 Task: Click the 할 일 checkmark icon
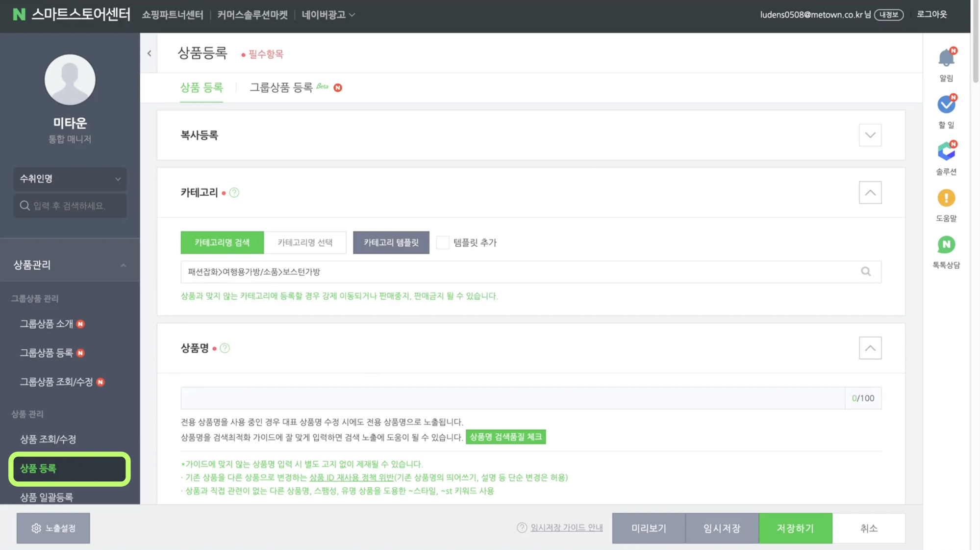point(946,104)
